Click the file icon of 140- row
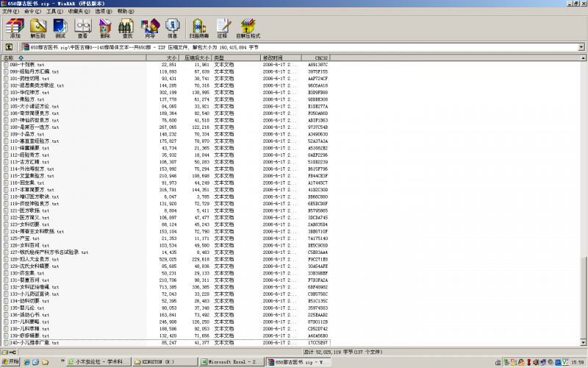The width and height of the screenshot is (588, 368). [x=6, y=342]
